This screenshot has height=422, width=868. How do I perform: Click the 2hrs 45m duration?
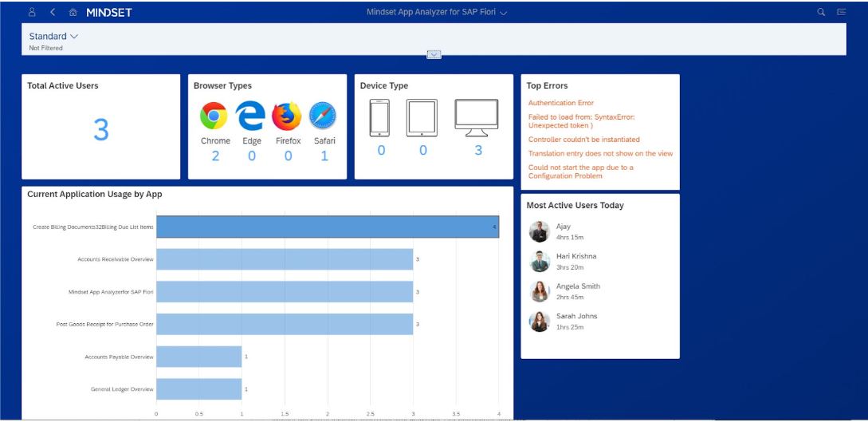(570, 298)
